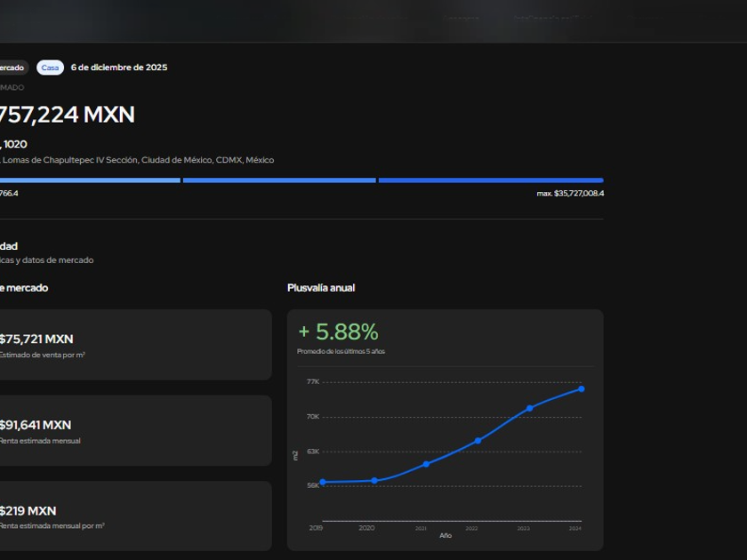Image resolution: width=747 pixels, height=560 pixels.
Task: Select the $219 MXN rent per m² card
Action: click(133, 516)
